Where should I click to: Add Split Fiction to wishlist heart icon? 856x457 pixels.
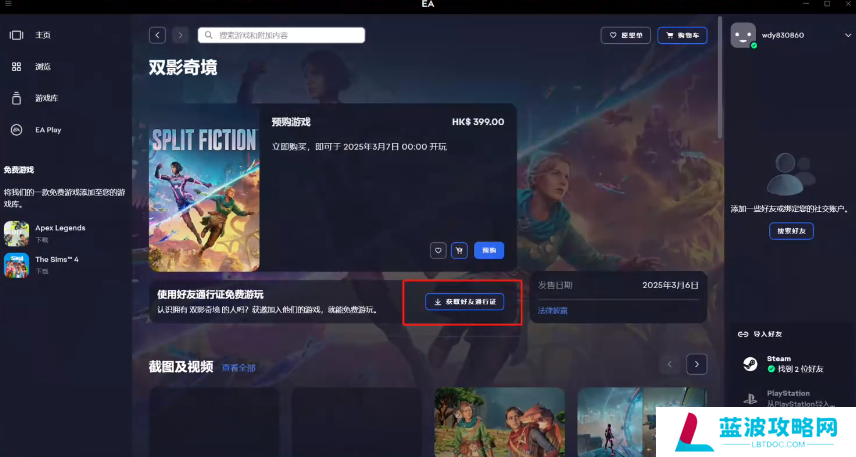click(x=438, y=250)
